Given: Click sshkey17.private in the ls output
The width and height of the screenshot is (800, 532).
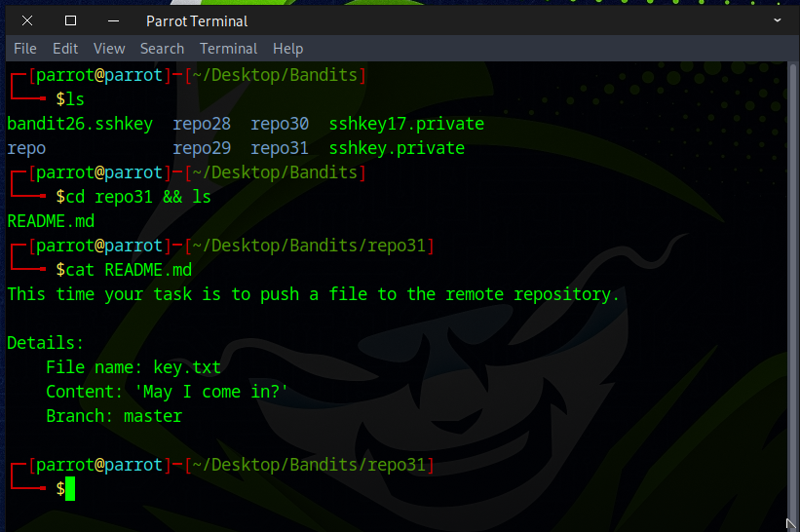Looking at the screenshot, I should coord(406,124).
